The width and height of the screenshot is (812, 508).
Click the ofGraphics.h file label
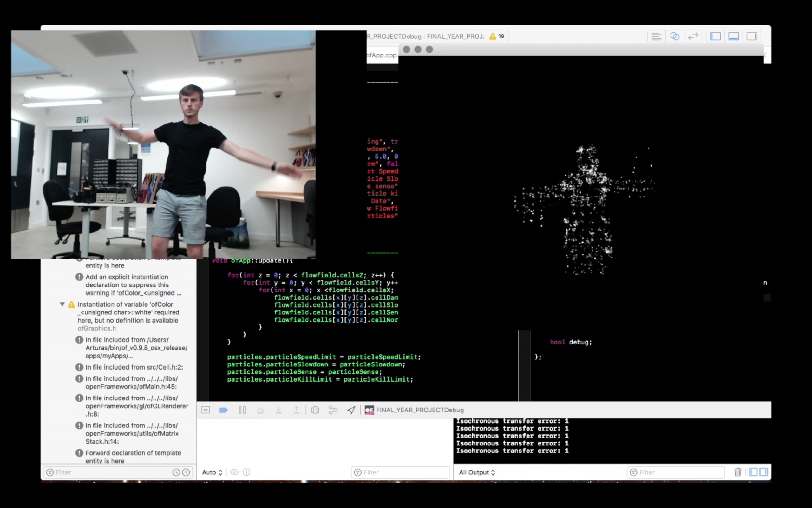tap(97, 328)
